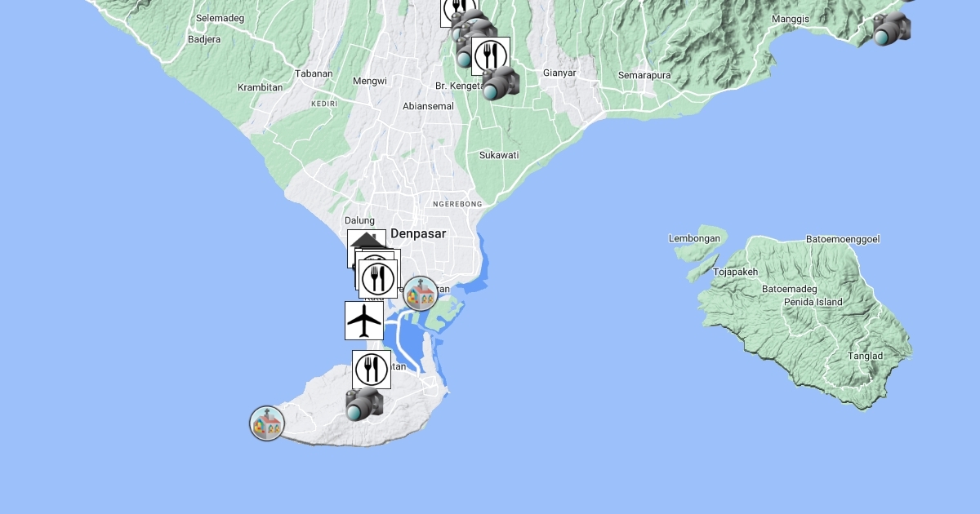Viewport: 980px width, 514px height.
Task: Open the camera marker beside Br. Kengeta label
Action: pyautogui.click(x=500, y=83)
